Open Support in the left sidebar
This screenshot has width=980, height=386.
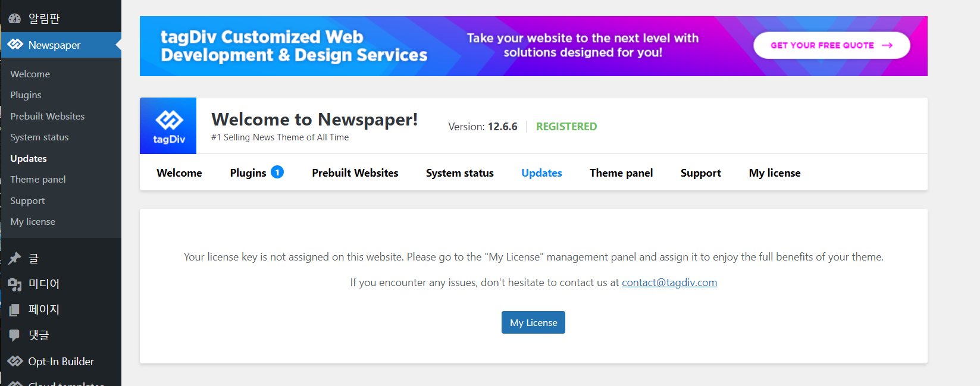tap(27, 201)
